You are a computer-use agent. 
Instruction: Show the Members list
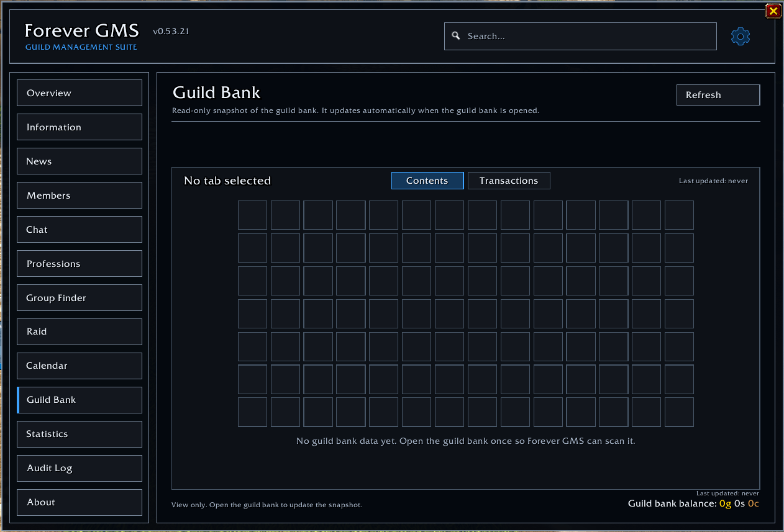[80, 196]
